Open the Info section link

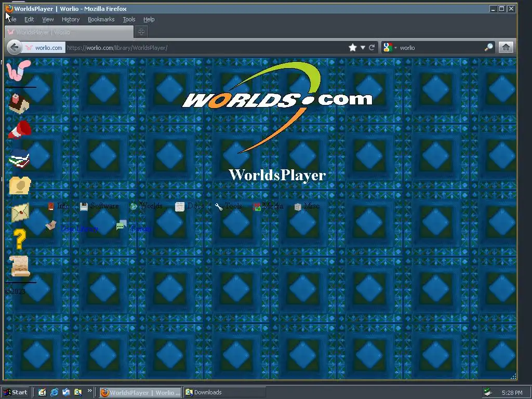coord(63,206)
